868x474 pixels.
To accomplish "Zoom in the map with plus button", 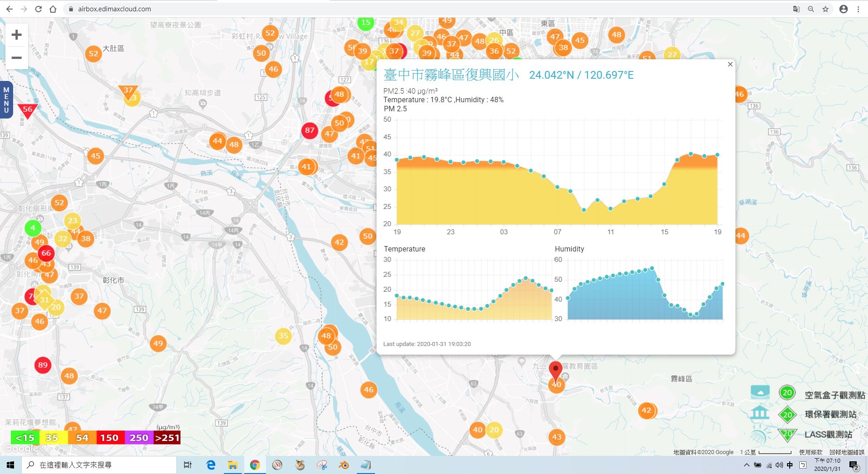I will click(x=17, y=35).
